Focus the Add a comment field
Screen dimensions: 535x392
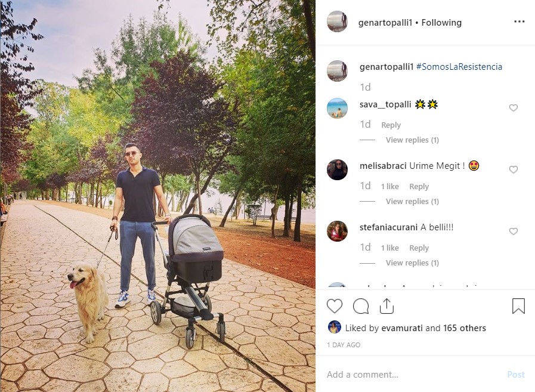click(x=413, y=375)
